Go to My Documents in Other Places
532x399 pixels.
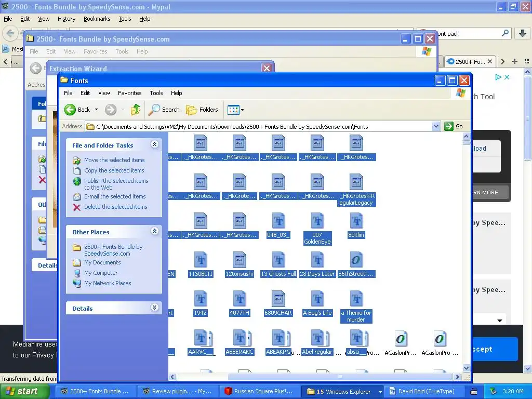(x=102, y=262)
